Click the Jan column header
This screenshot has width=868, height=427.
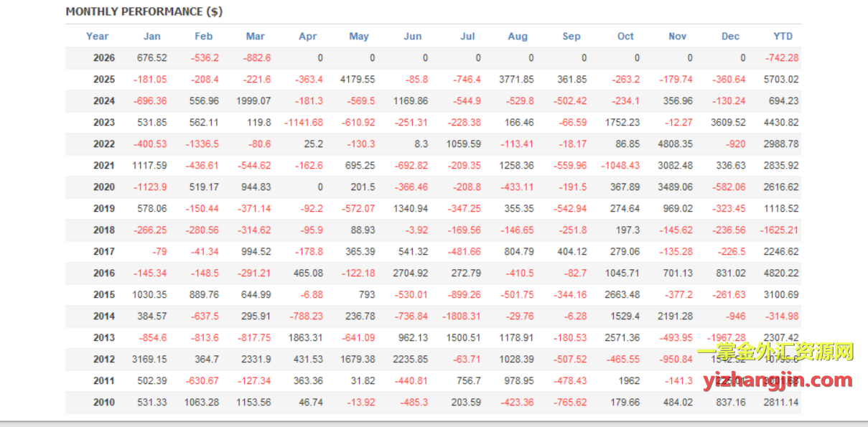coord(151,37)
